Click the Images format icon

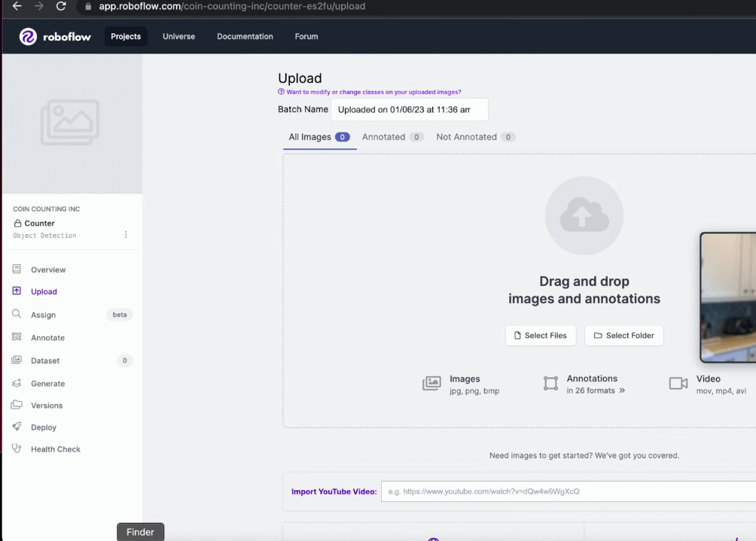pyautogui.click(x=431, y=384)
